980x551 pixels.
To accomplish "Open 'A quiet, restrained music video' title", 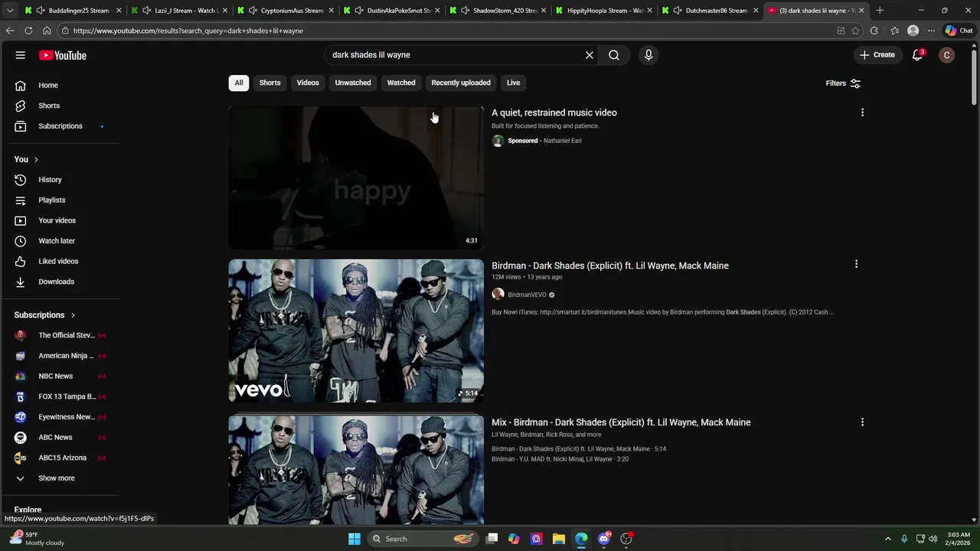I will click(x=554, y=112).
